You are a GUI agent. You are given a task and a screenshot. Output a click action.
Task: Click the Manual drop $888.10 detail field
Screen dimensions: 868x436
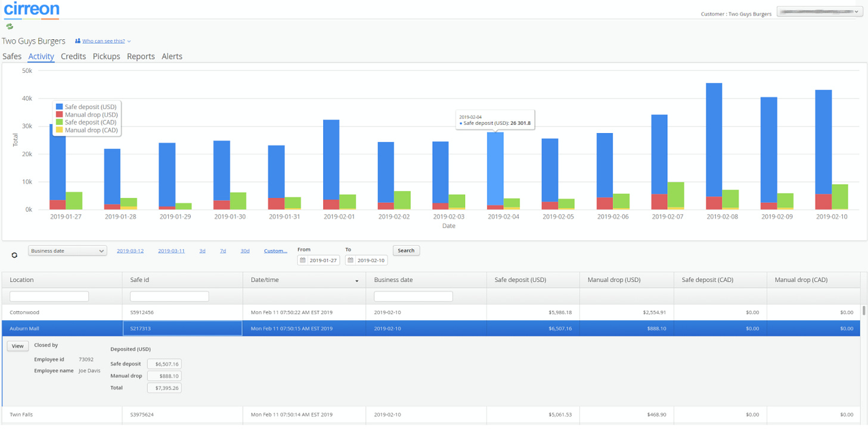[164, 376]
